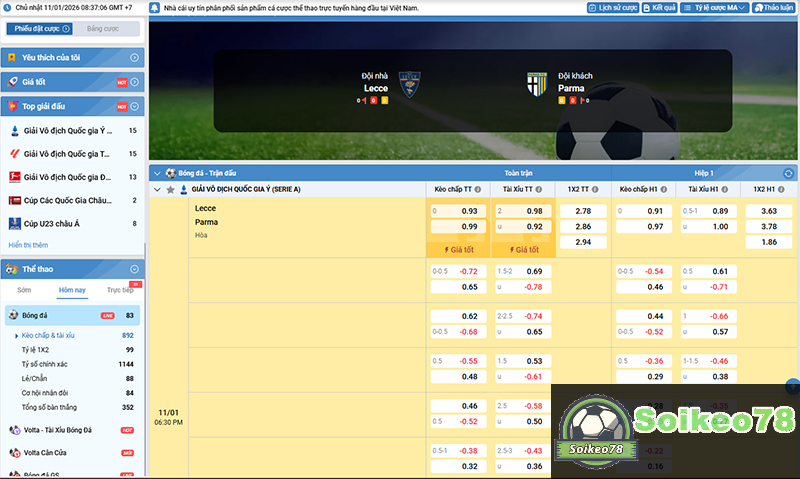Click the refresh icon in odds header

pos(788,173)
